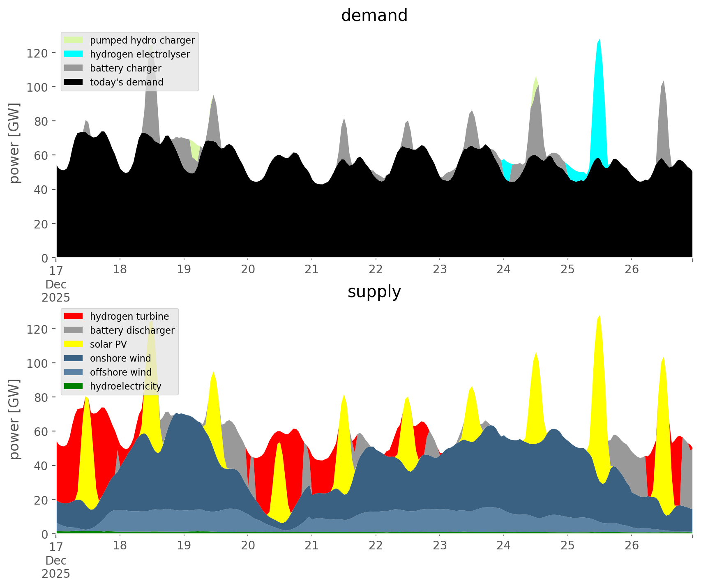Image resolution: width=701 pixels, height=588 pixels.
Task: Click the supply chart's power [GW] axis label
Action: pyautogui.click(x=14, y=419)
